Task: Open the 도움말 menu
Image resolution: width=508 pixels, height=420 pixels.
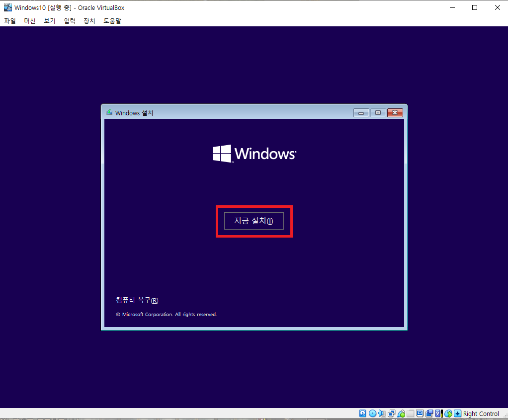Action: click(x=112, y=21)
